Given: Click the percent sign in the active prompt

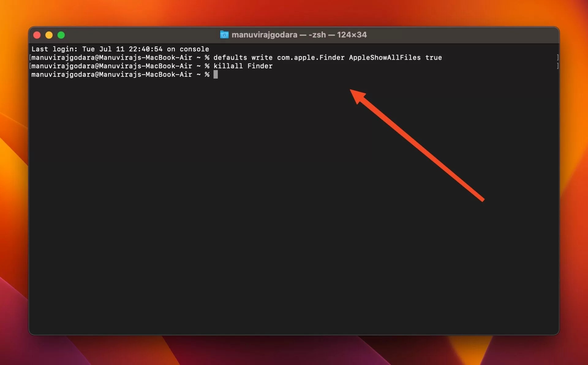Looking at the screenshot, I should pyautogui.click(x=207, y=75).
